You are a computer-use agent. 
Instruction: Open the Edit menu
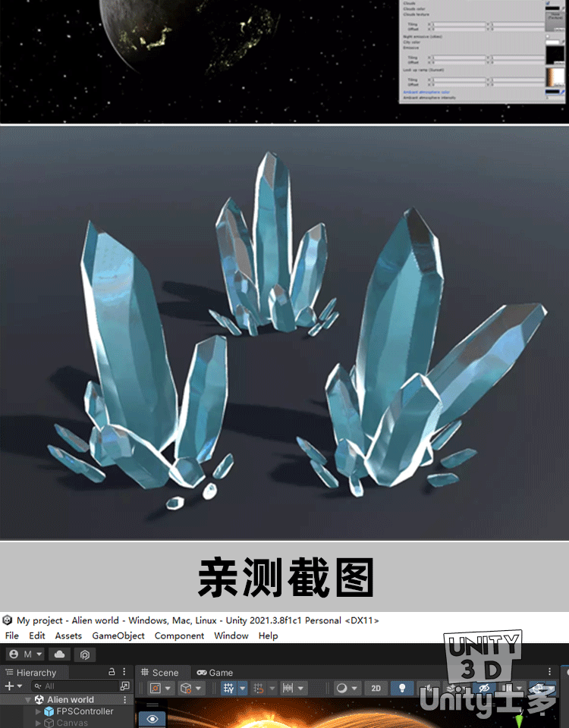tap(36, 635)
